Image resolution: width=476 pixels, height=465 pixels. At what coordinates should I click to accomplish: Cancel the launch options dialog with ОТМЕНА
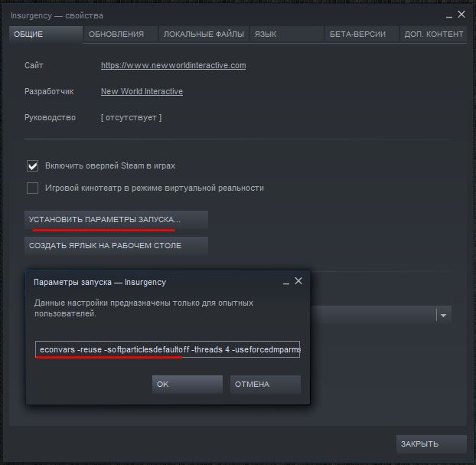(266, 384)
